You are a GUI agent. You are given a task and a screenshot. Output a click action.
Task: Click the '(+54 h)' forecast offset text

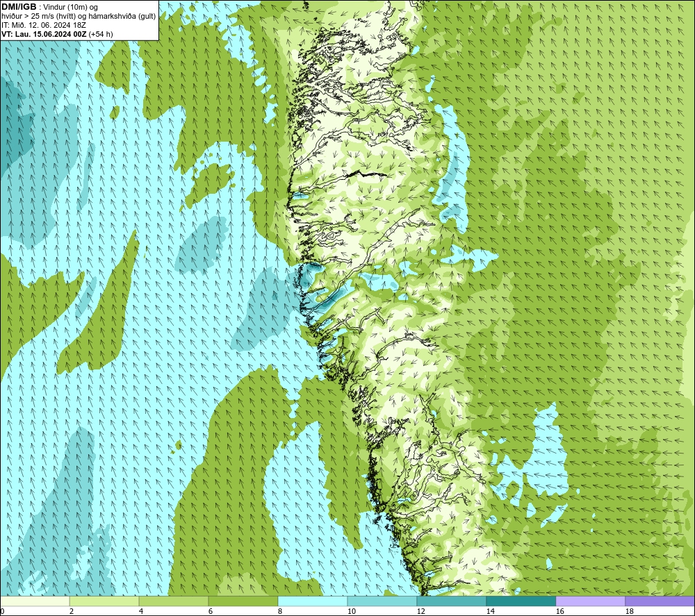pos(101,34)
